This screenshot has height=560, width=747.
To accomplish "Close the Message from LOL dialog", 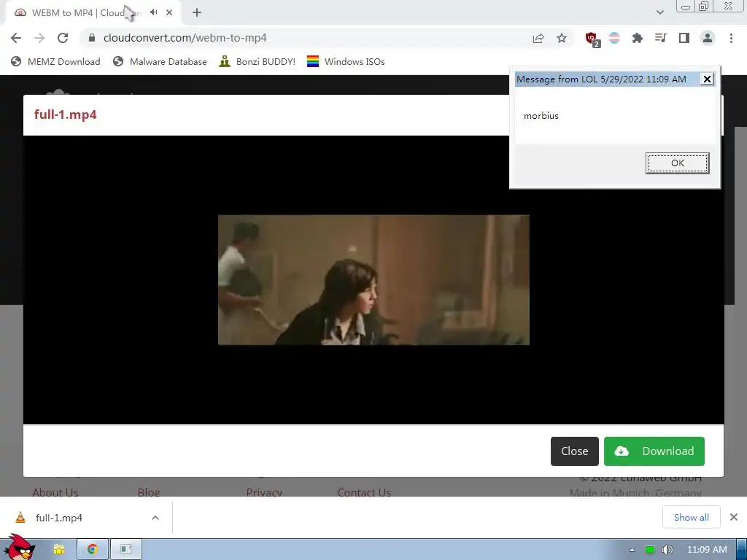I will (x=708, y=79).
